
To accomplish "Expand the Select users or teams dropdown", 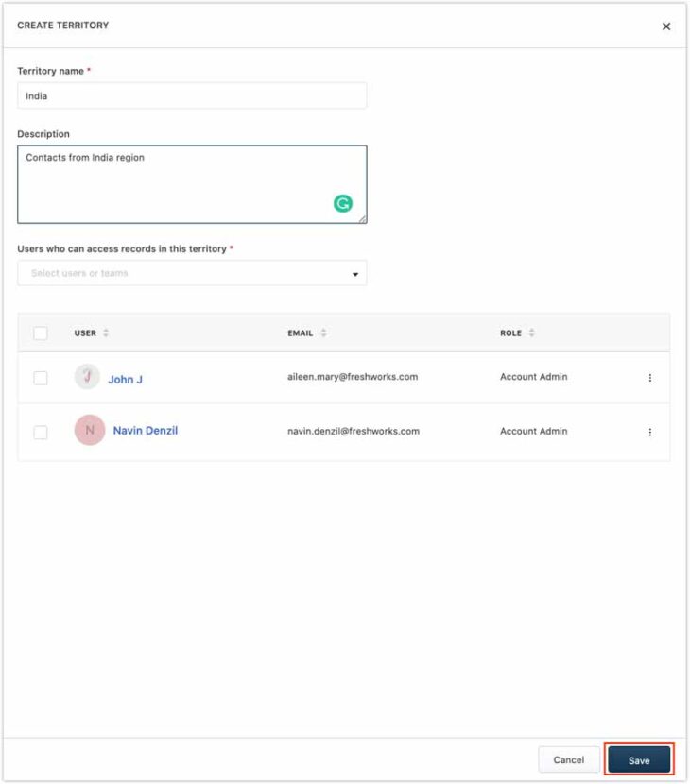I will pos(355,274).
